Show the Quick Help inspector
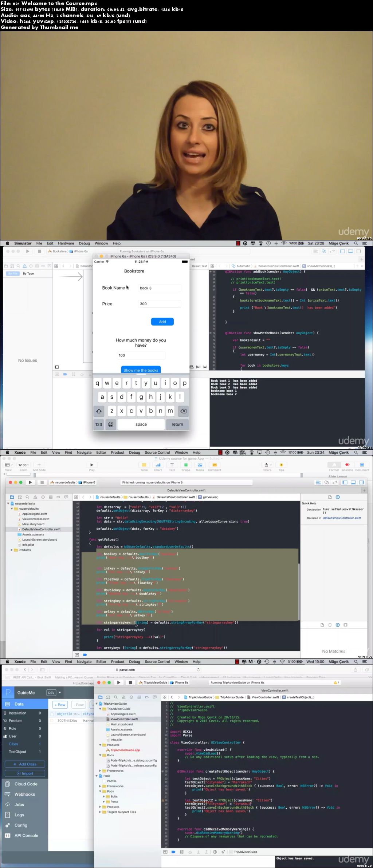Viewport: 373px width, 868px height. [x=338, y=497]
